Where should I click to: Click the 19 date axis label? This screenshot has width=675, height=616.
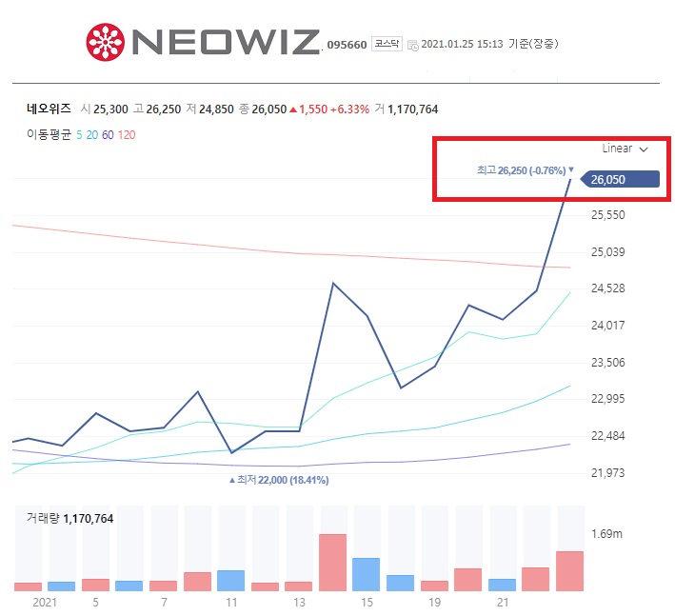434,603
